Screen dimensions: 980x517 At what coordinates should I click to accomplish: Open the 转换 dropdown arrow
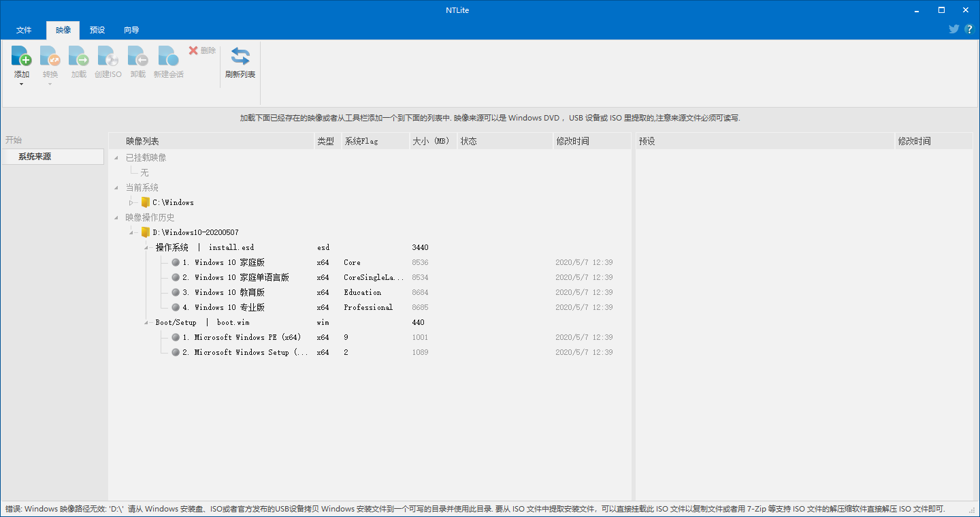tap(50, 84)
